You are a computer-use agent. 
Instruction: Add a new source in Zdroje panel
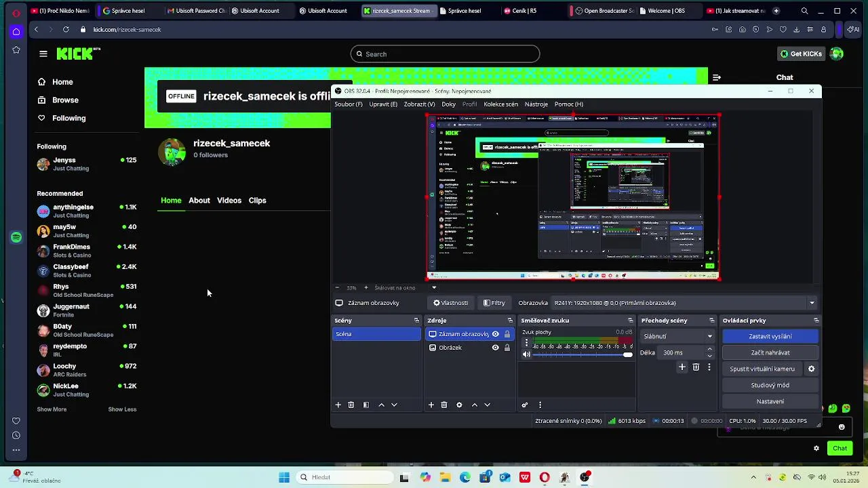[431, 405]
